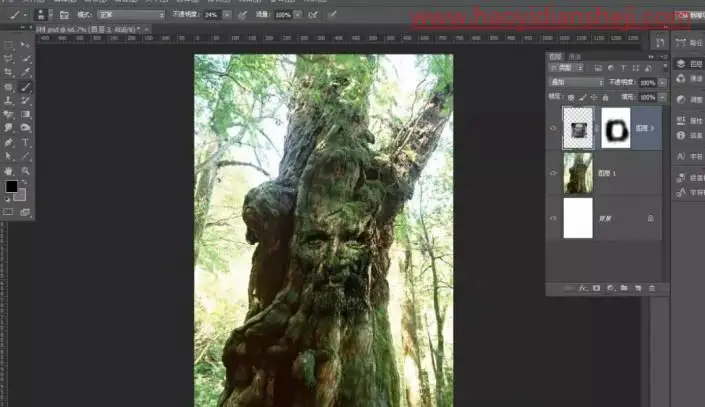This screenshot has width=705, height=407.
Task: Reset default foreground and background colors
Action: click(7, 199)
